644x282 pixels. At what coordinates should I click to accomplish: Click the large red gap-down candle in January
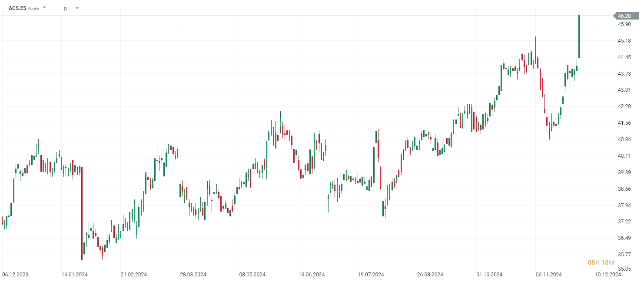pos(82,213)
